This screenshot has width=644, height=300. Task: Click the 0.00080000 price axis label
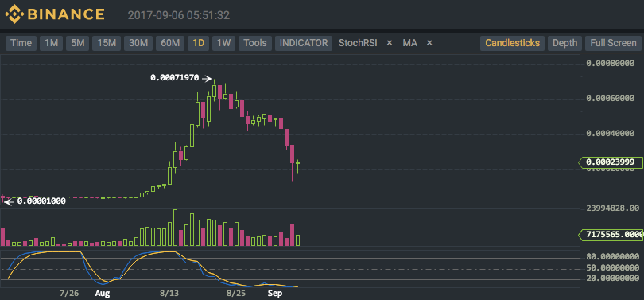coord(611,64)
